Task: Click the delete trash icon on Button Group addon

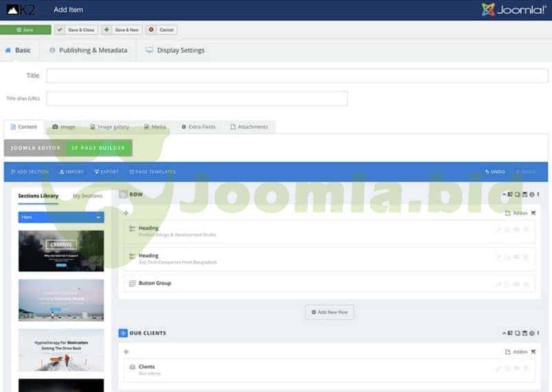Action: coord(526,284)
